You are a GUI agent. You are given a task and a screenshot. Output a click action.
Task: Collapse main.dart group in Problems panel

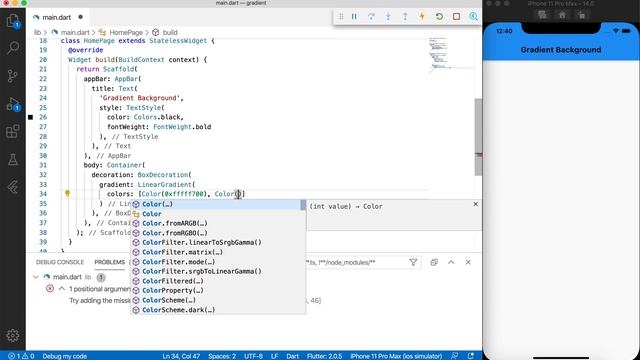[x=36, y=277]
